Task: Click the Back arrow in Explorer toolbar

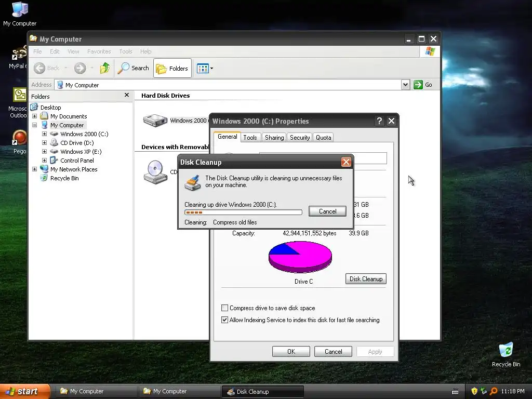Action: pyautogui.click(x=39, y=68)
